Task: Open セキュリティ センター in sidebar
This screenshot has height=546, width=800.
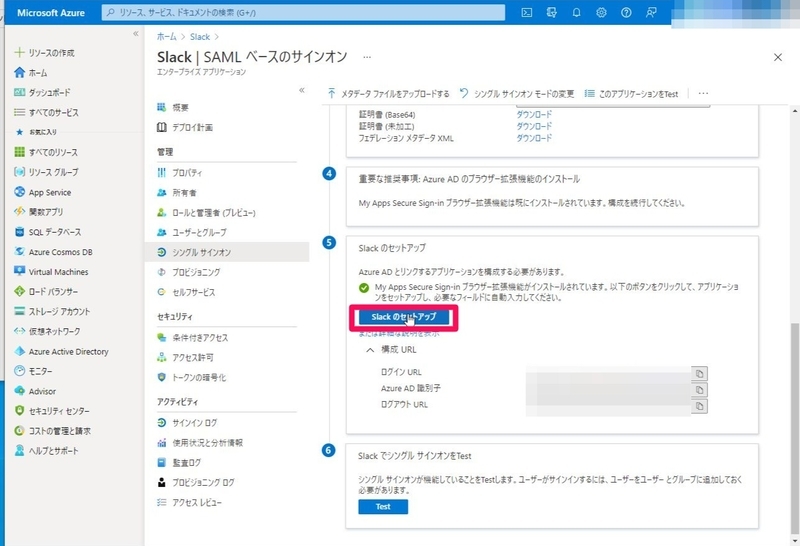Action: (52, 411)
